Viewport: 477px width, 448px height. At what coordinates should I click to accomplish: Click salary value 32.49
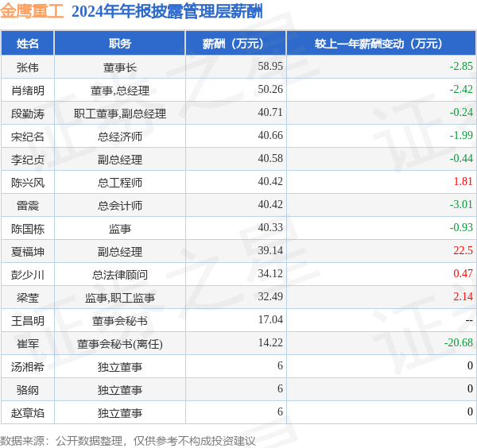pos(270,297)
